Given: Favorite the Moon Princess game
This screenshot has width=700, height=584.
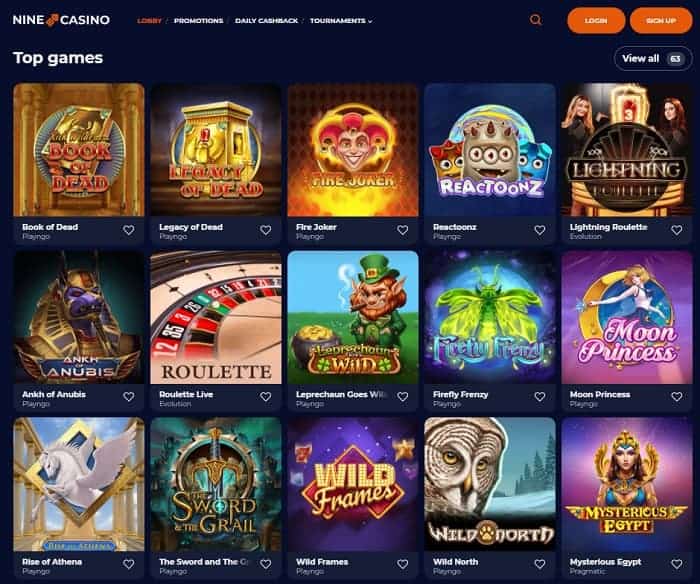Looking at the screenshot, I should pyautogui.click(x=677, y=396).
